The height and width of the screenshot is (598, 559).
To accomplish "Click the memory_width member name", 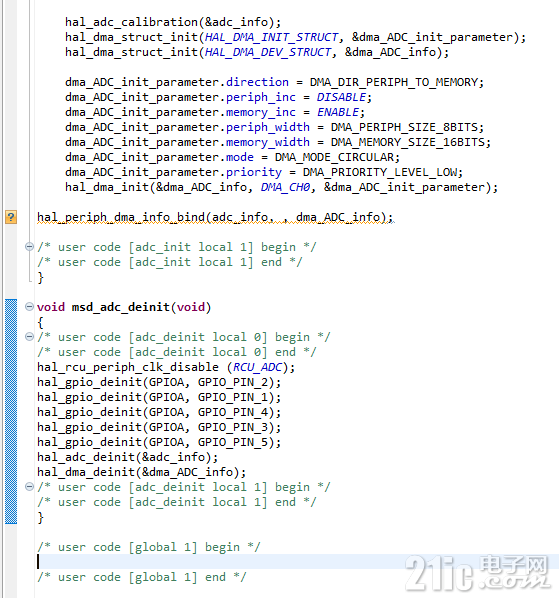I will click(x=268, y=142).
